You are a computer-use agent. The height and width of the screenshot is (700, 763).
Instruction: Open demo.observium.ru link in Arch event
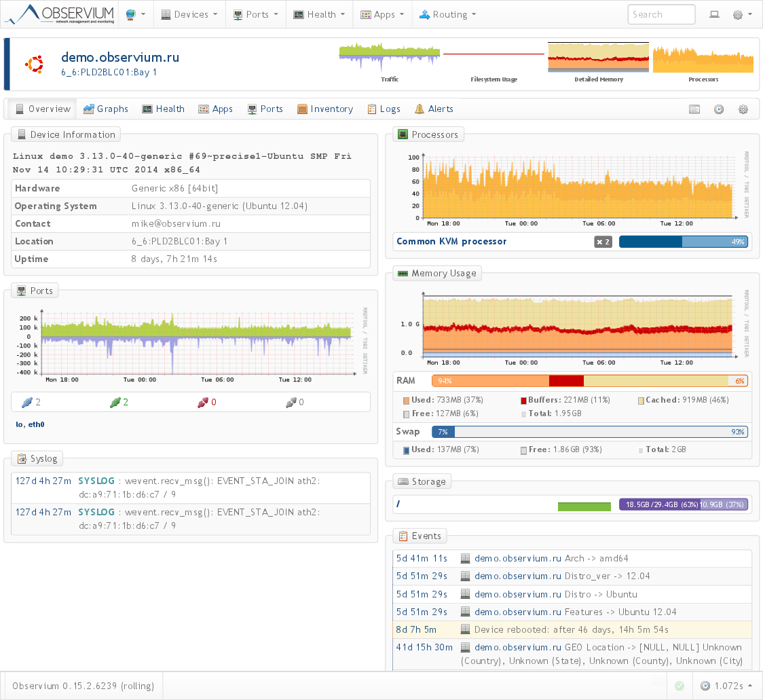[x=518, y=558]
